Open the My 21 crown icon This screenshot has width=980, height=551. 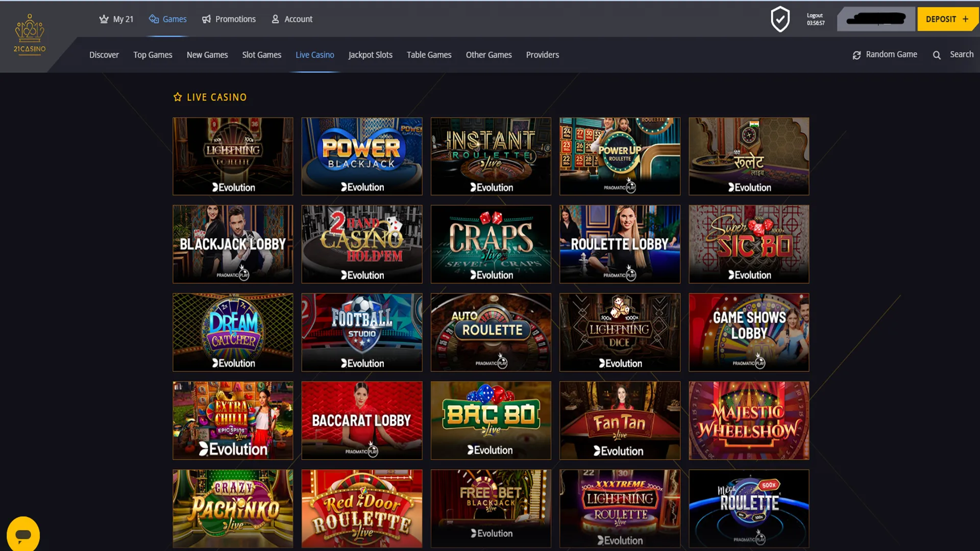(104, 19)
